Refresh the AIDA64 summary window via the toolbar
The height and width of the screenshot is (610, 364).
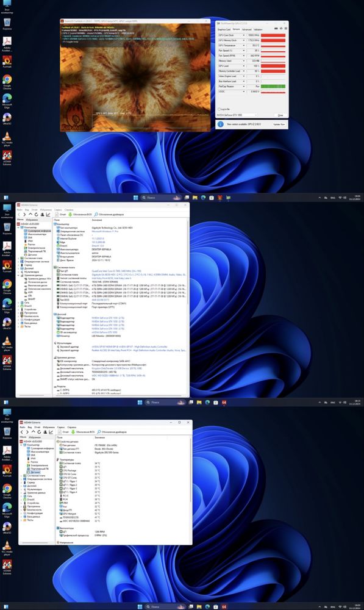coord(36,214)
